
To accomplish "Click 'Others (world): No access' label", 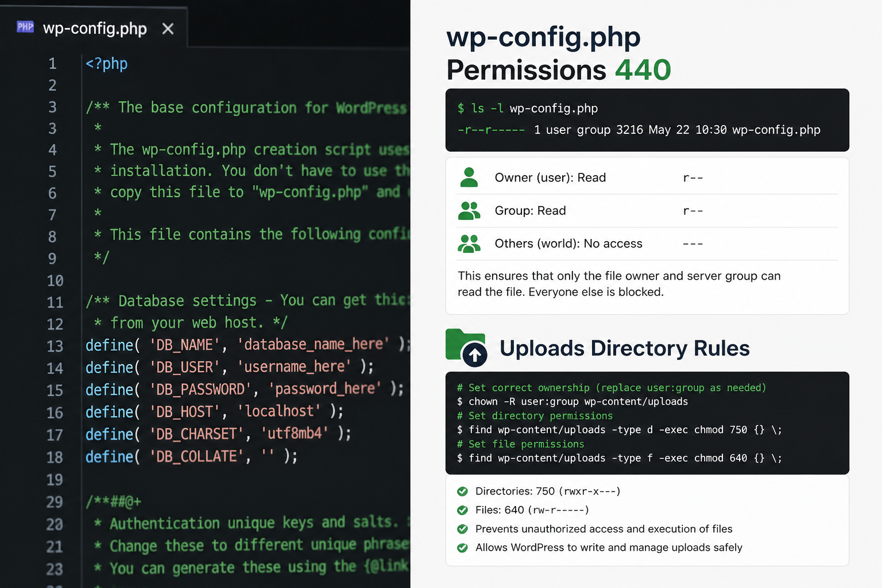I will 568,243.
